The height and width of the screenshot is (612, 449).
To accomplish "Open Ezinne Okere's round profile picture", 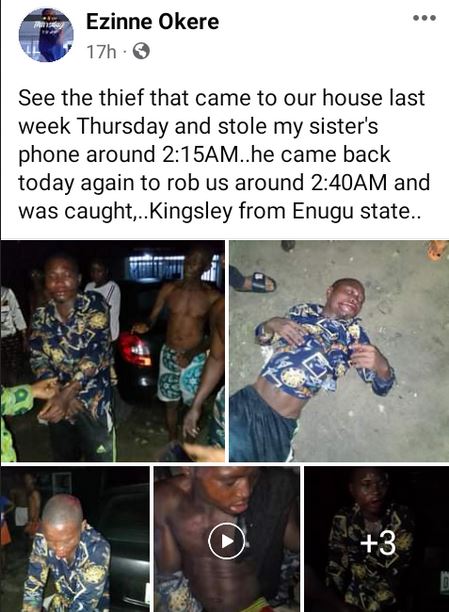I will point(46,35).
